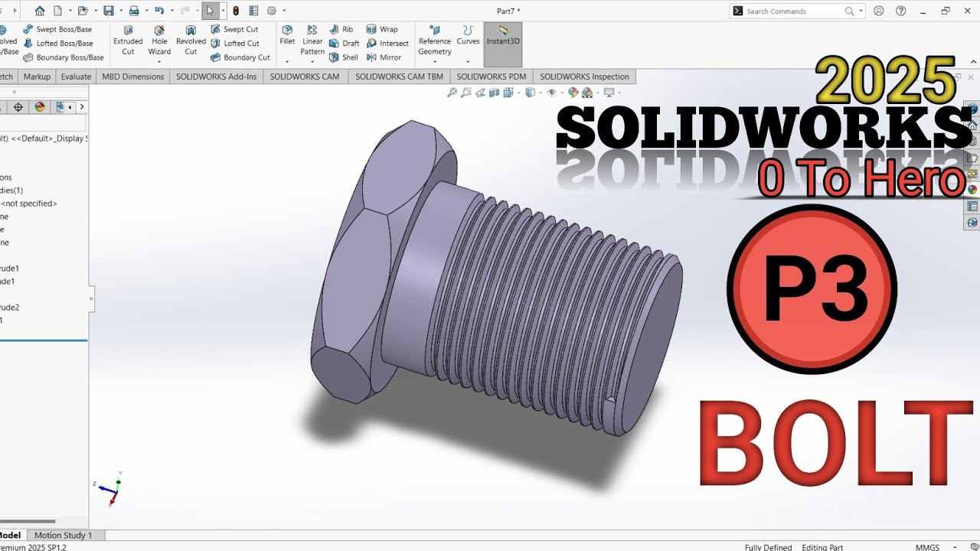Choose the Swept Boss/Base tool
The height and width of the screenshot is (551, 980).
coord(58,29)
